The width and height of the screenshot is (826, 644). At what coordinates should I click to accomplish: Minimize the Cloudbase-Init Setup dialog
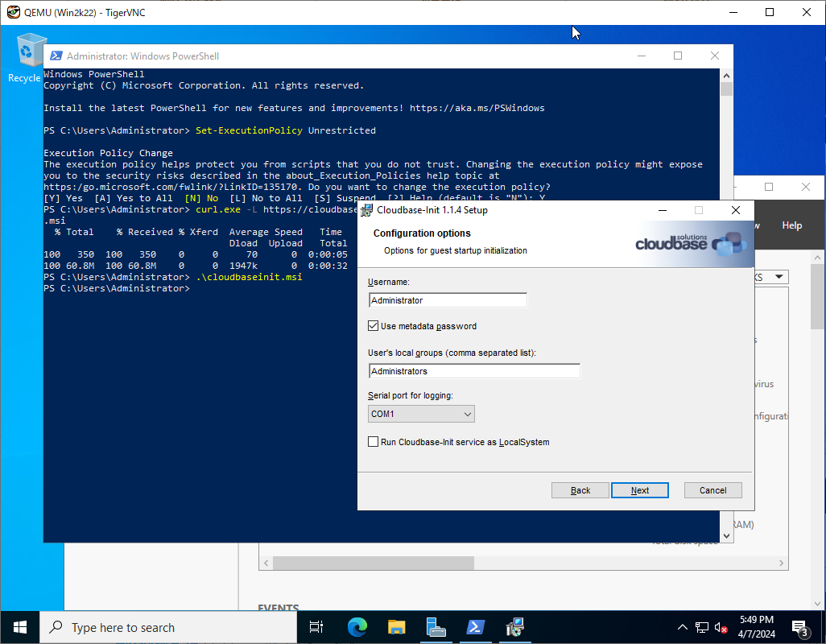[x=663, y=210]
